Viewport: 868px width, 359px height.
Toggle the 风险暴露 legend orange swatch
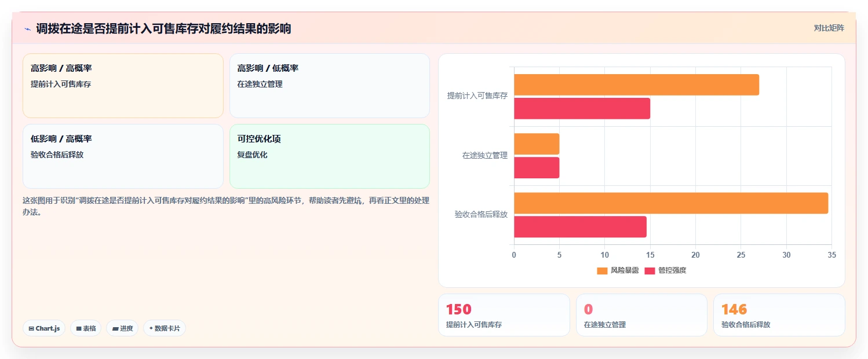point(602,270)
